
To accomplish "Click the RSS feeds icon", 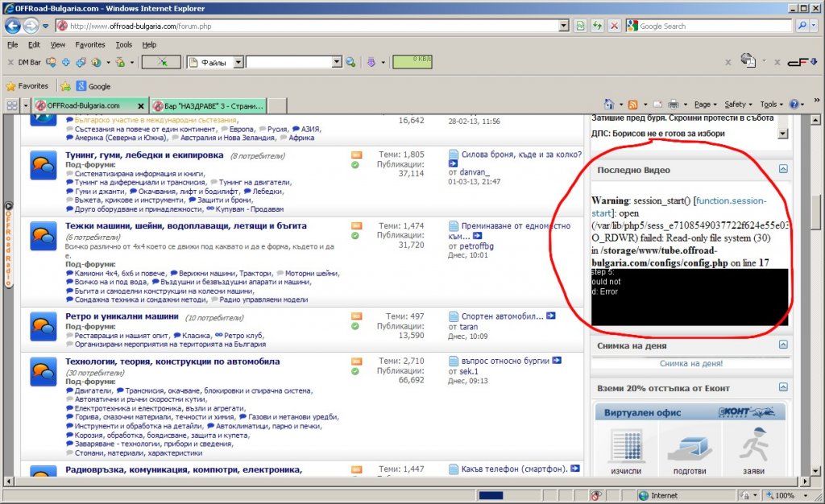I will pos(633,104).
